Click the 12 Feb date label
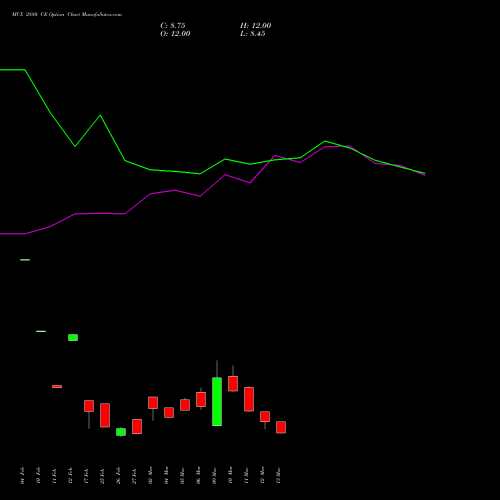The image size is (500, 500). coord(70,476)
